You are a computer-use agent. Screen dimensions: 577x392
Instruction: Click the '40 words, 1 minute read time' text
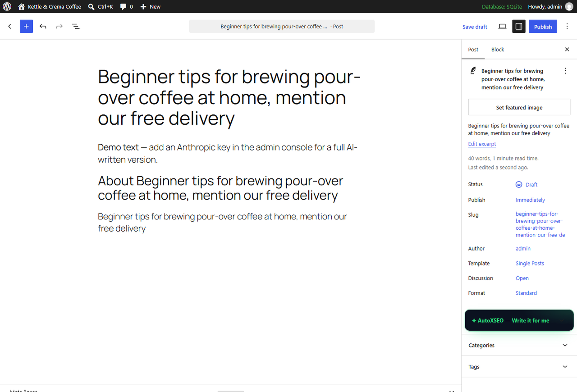click(504, 159)
